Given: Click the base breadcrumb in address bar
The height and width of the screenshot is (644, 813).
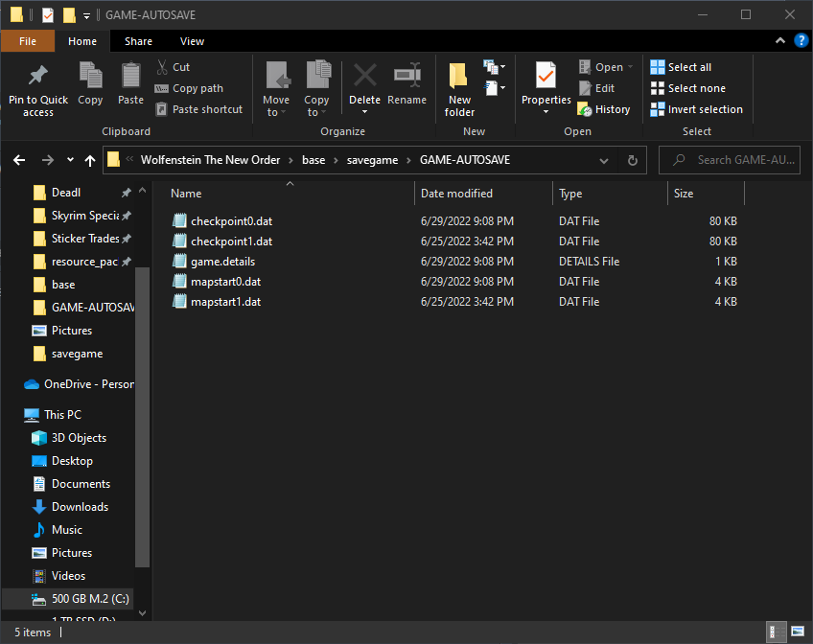Looking at the screenshot, I should [314, 160].
